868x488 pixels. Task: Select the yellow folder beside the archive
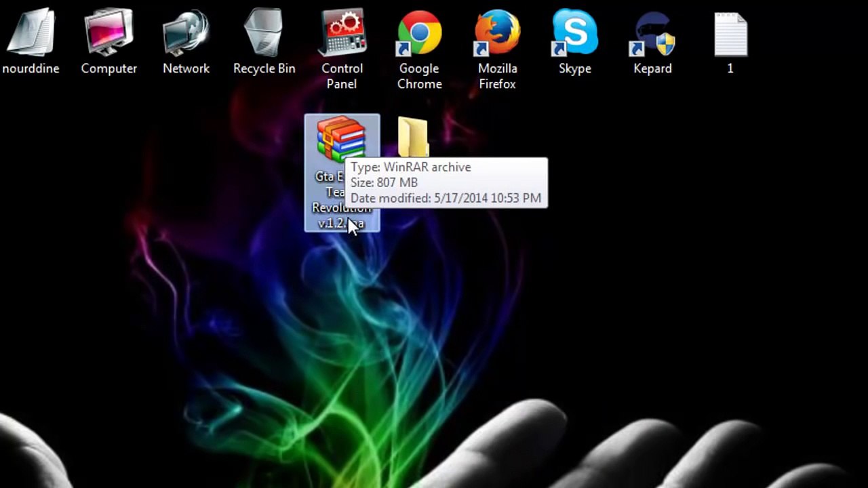[x=413, y=138]
